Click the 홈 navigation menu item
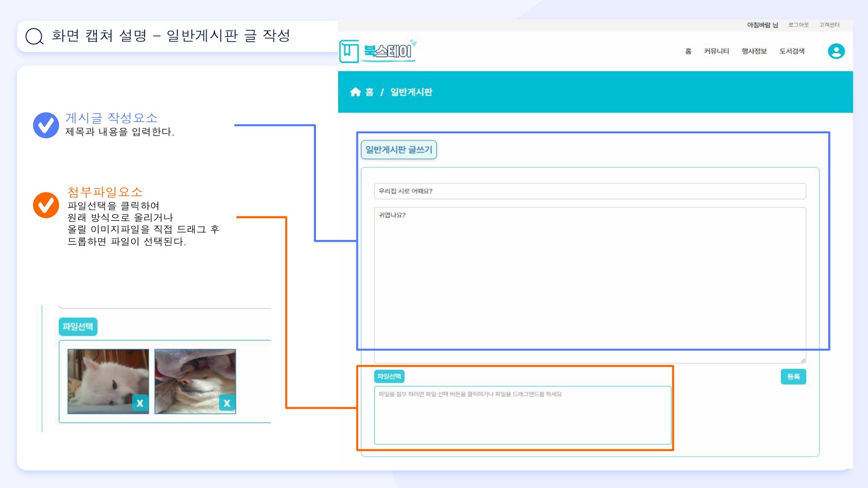 pos(688,52)
